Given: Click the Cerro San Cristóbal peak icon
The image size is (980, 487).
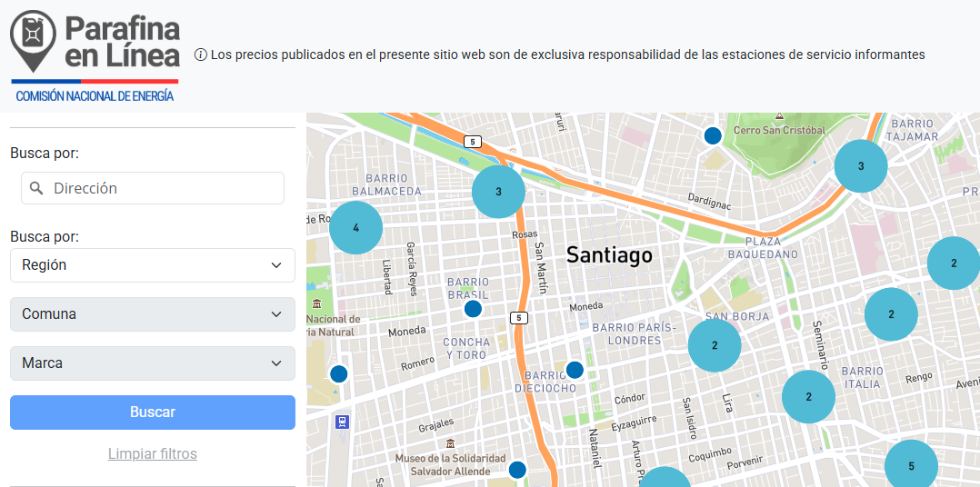Looking at the screenshot, I should coord(779,117).
